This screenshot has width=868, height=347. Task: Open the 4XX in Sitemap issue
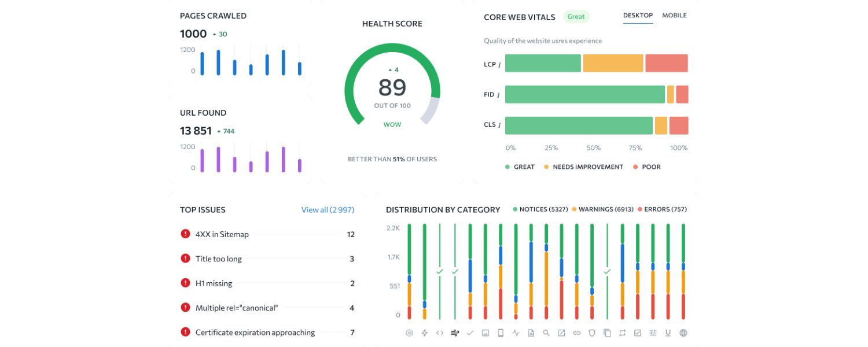(222, 234)
